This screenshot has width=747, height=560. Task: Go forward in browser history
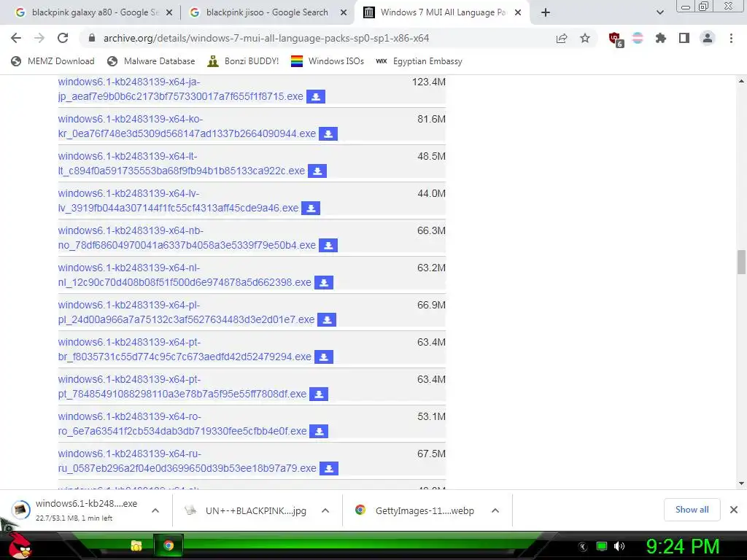(x=39, y=38)
